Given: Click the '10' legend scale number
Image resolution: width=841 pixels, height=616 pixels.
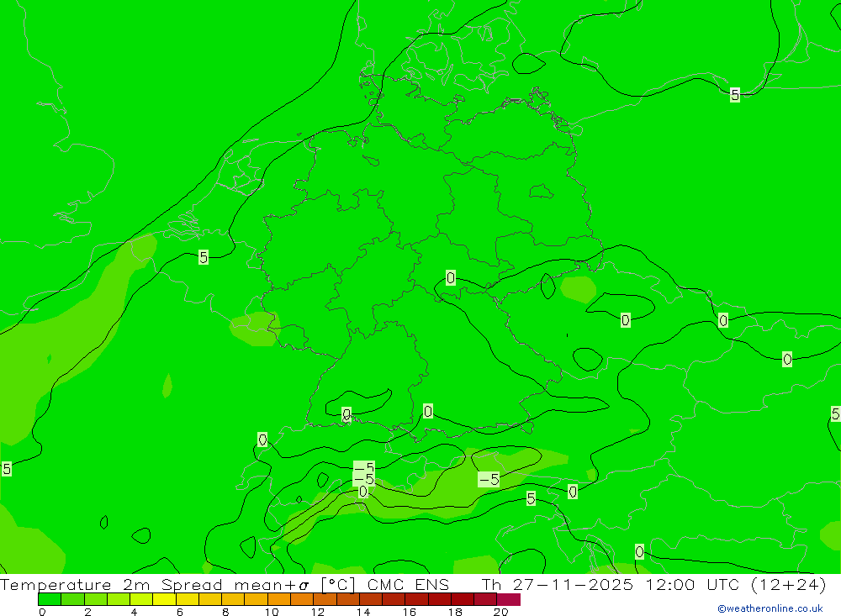Looking at the screenshot, I should [x=272, y=612].
